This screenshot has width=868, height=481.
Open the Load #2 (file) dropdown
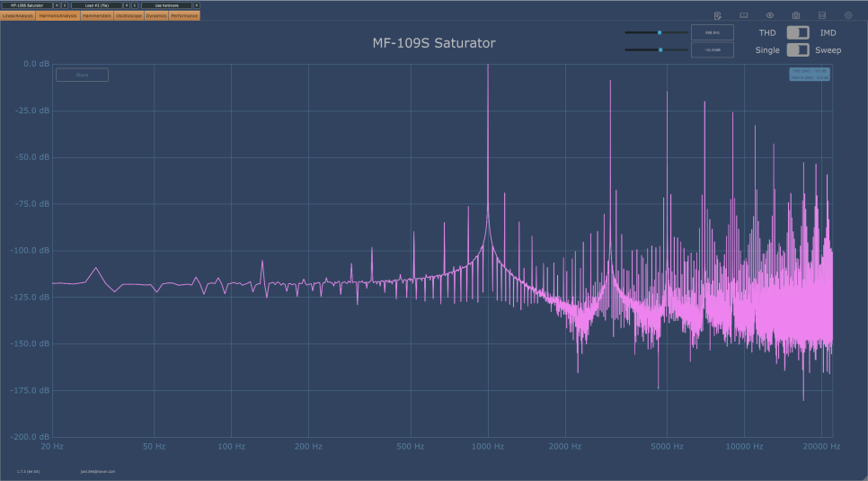(97, 5)
